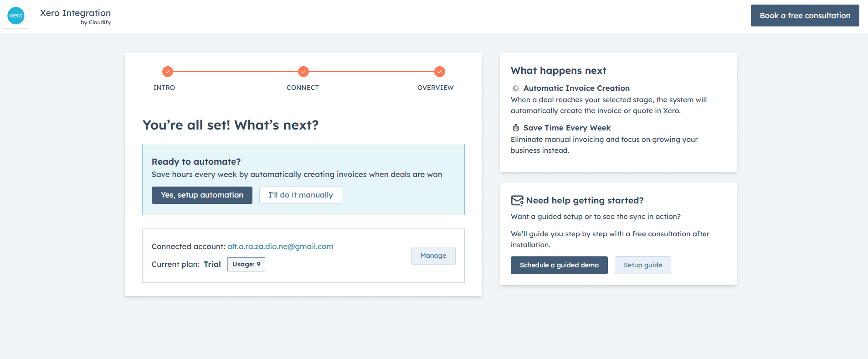This screenshot has width=868, height=359.
Task: Click the 'Save hours every week' description
Action: [297, 174]
